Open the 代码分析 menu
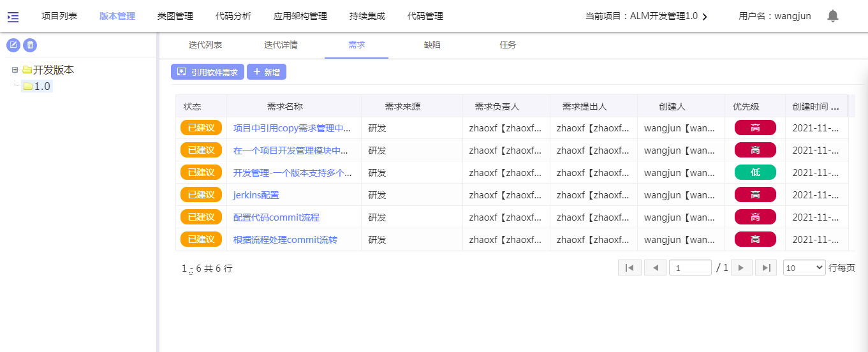The width and height of the screenshot is (868, 352). tap(233, 16)
